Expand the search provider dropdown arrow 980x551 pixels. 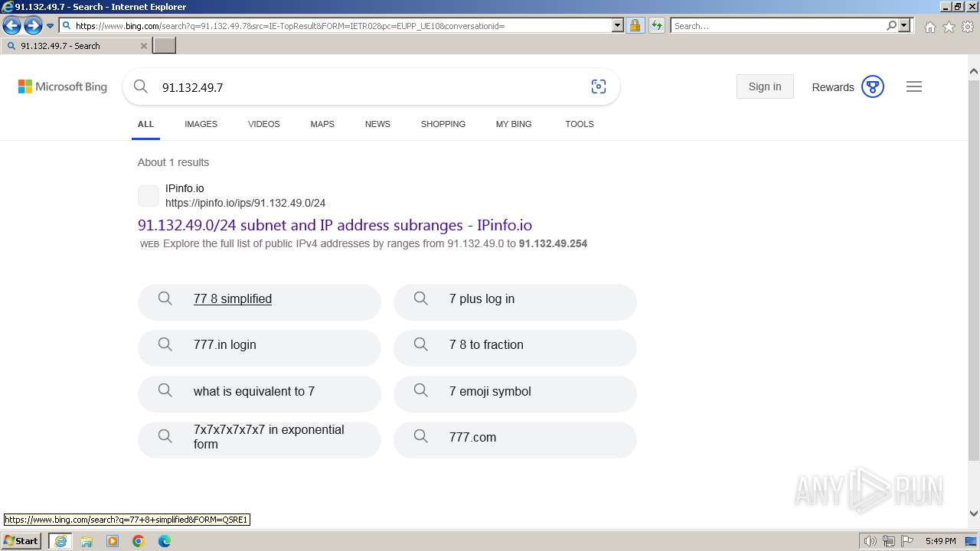[904, 26]
